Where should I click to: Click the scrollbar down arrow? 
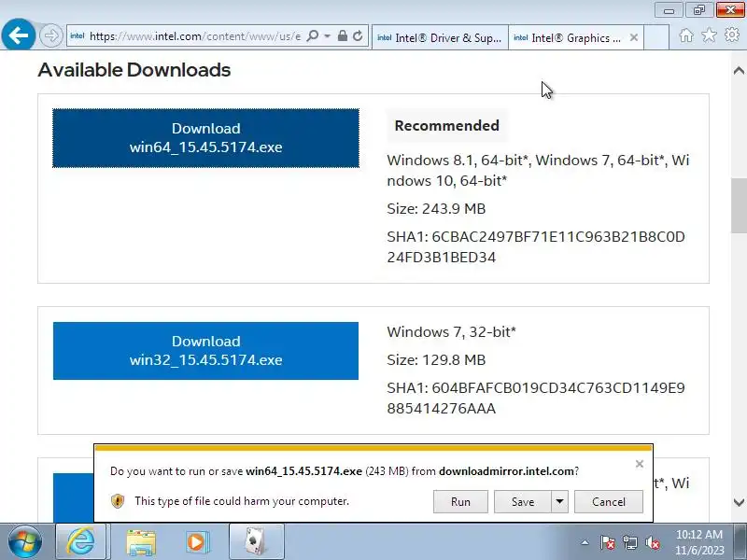click(x=739, y=502)
